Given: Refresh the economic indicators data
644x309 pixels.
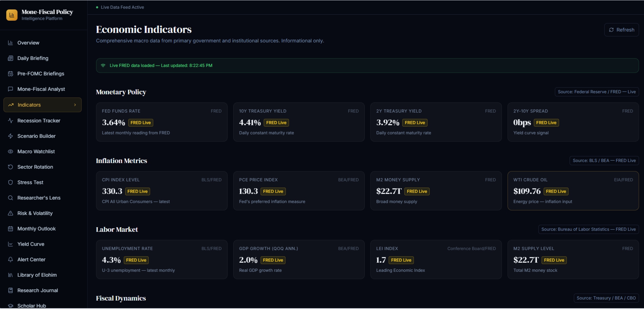Looking at the screenshot, I should [x=622, y=30].
